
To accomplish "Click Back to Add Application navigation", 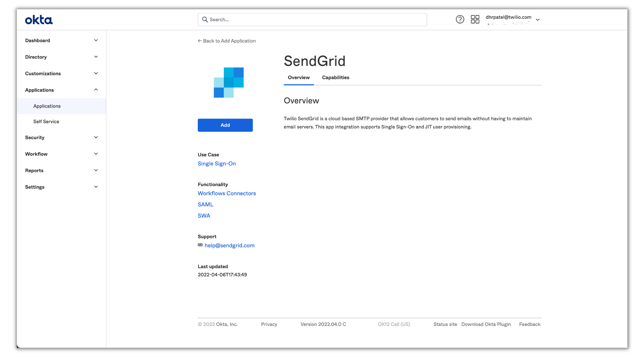I will (227, 41).
